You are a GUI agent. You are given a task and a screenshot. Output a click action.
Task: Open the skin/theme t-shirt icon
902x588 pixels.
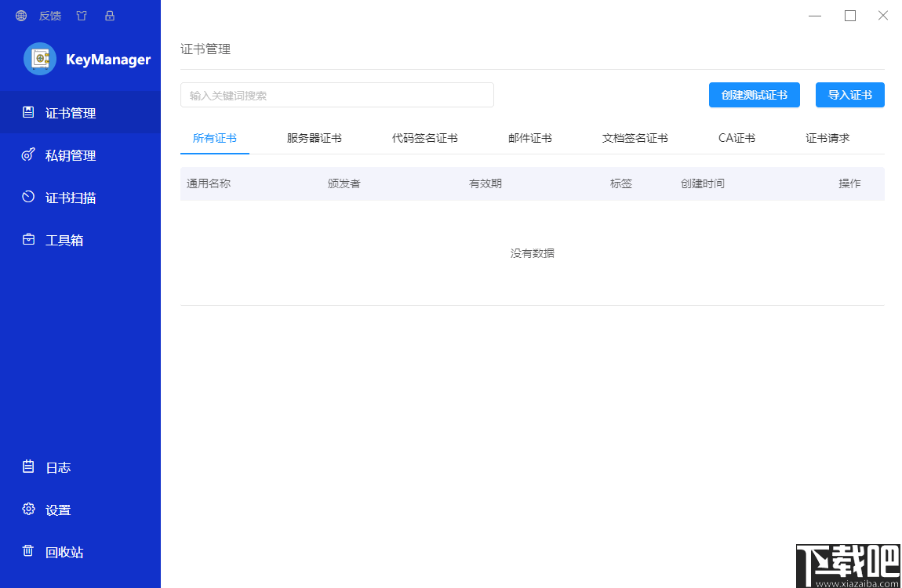tap(82, 15)
